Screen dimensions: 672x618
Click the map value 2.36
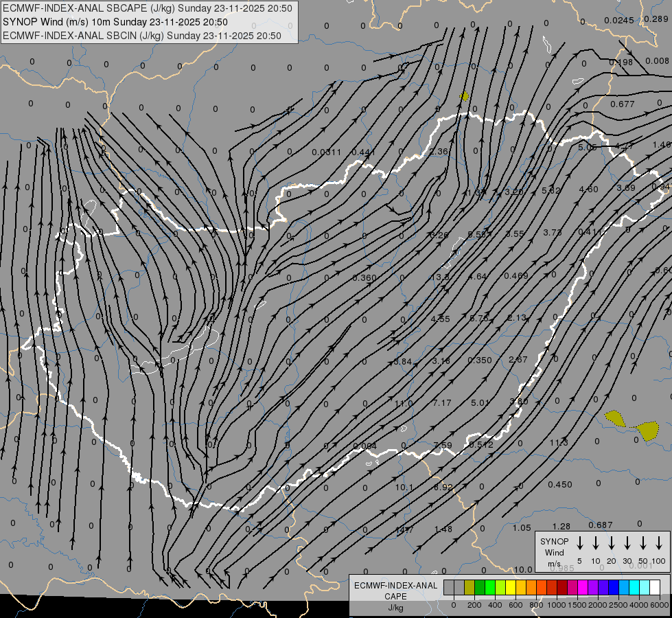tap(439, 151)
